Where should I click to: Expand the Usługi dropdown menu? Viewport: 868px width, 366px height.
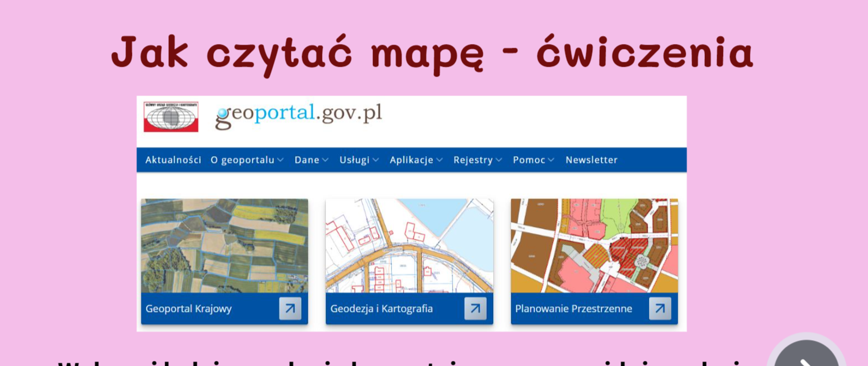pyautogui.click(x=359, y=160)
